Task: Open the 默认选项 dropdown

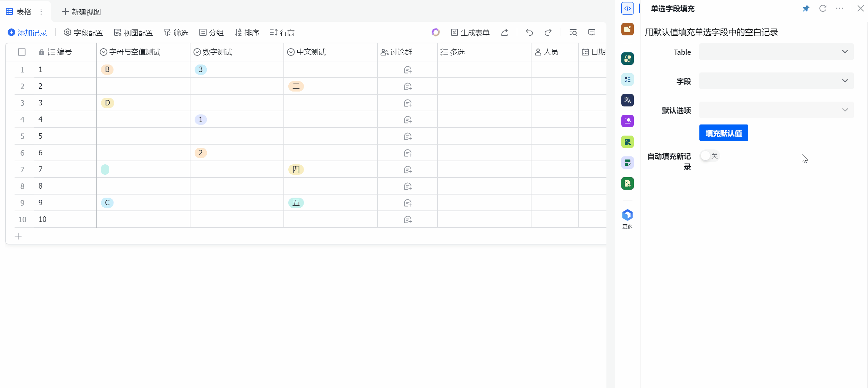Action: point(776,110)
